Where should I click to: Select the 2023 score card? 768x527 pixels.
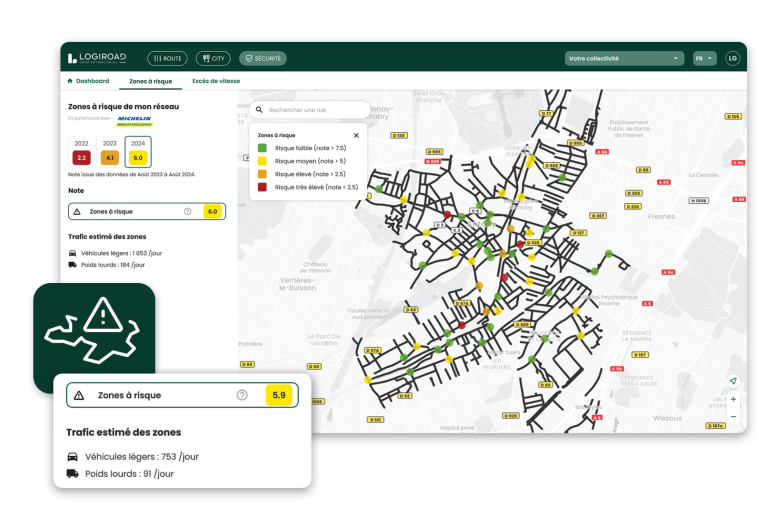110,151
